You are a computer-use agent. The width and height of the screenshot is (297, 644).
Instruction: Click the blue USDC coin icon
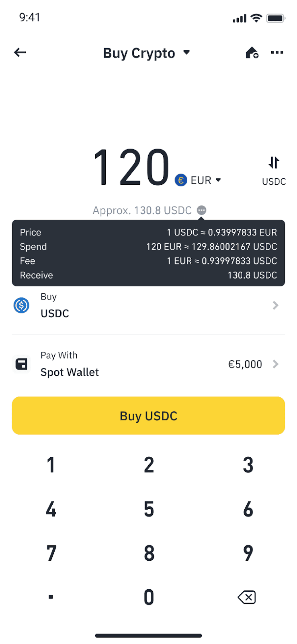click(22, 305)
